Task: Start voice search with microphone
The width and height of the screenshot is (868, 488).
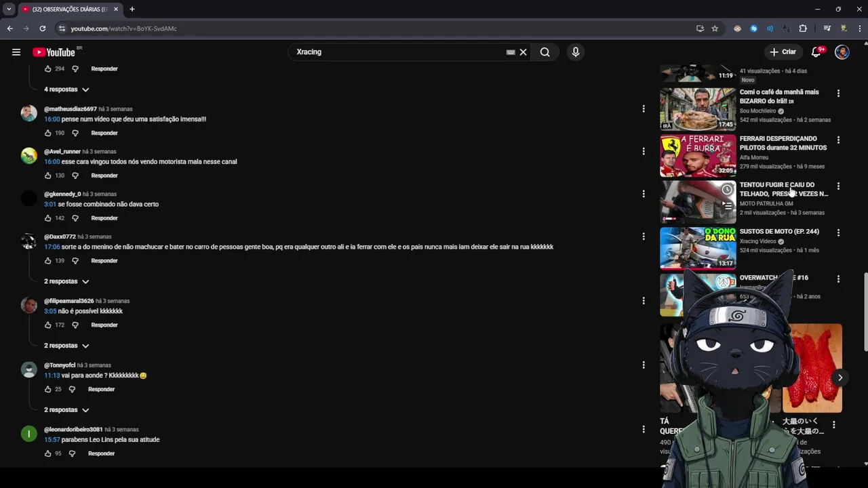Action: coord(576,52)
